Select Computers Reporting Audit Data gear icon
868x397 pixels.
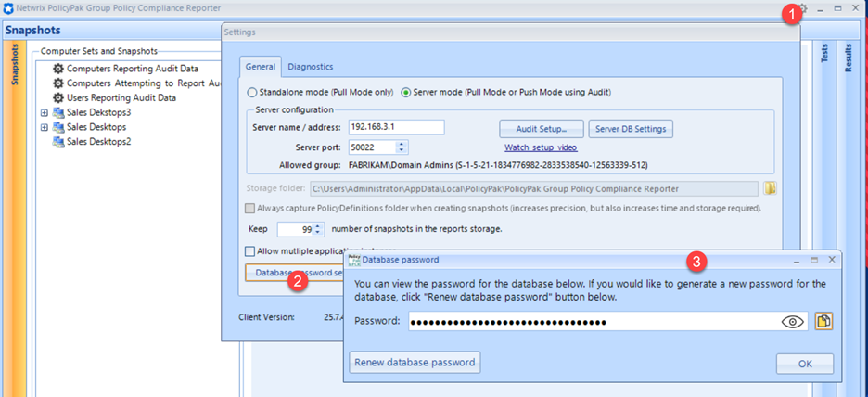pyautogui.click(x=58, y=69)
